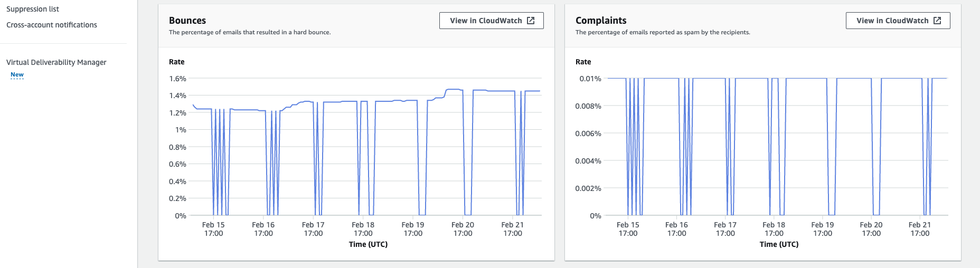Click Feb 15 17:00 label on Bounces chart
980x268 pixels.
(213, 229)
